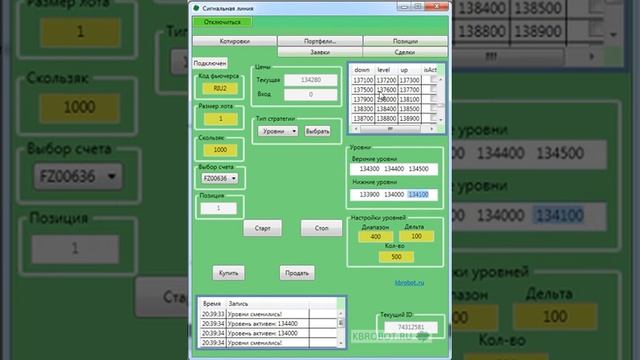Viewport: 640px width, 360px height.
Task: Click the Вход price field
Action: [x=311, y=94]
